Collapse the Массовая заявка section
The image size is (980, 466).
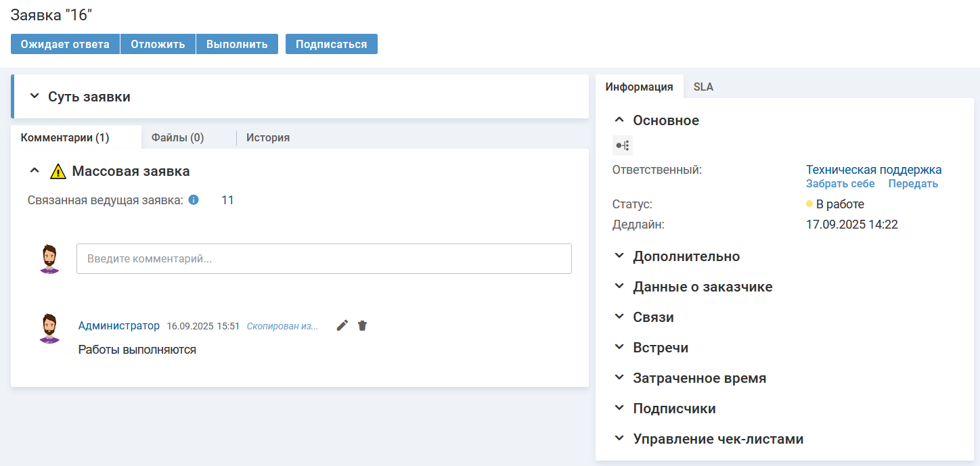click(35, 171)
